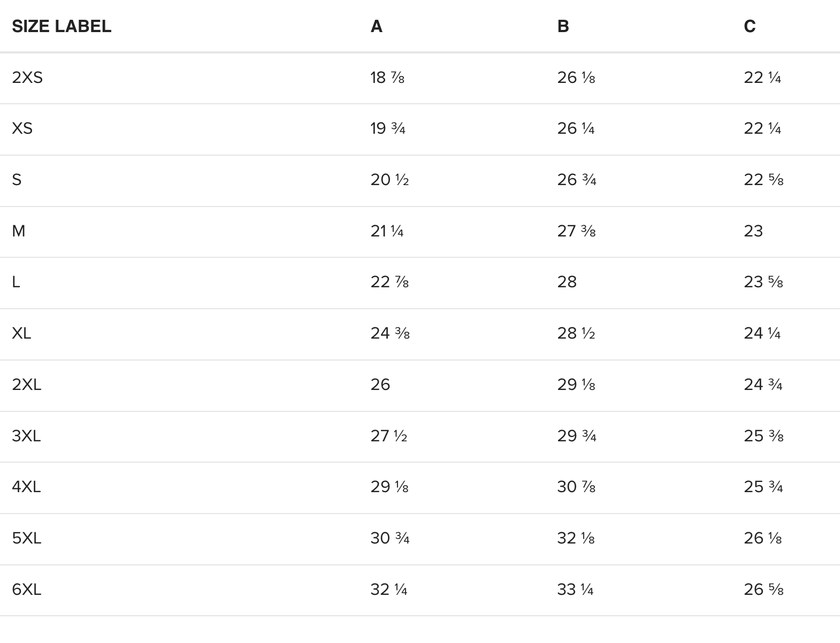Select the 6XL size row label
Viewport: 840px width, 643px height.
26,590
